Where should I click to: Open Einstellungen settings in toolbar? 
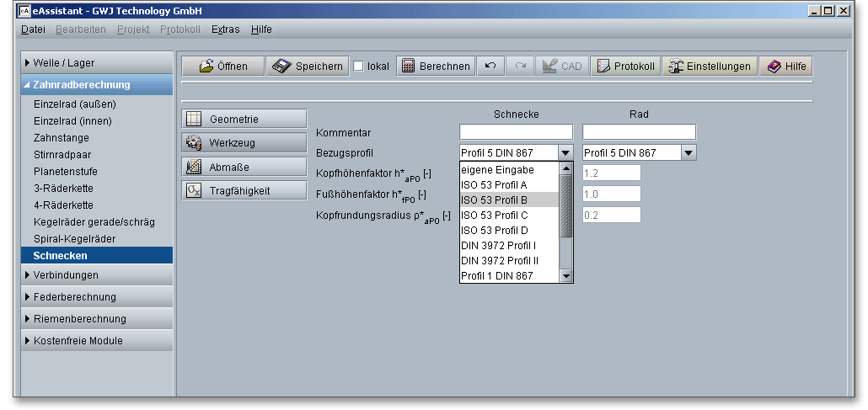point(708,67)
